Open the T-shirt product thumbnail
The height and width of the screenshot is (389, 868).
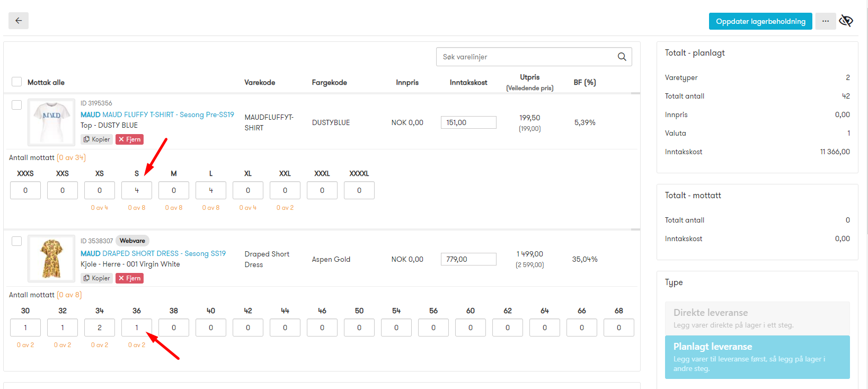(51, 122)
